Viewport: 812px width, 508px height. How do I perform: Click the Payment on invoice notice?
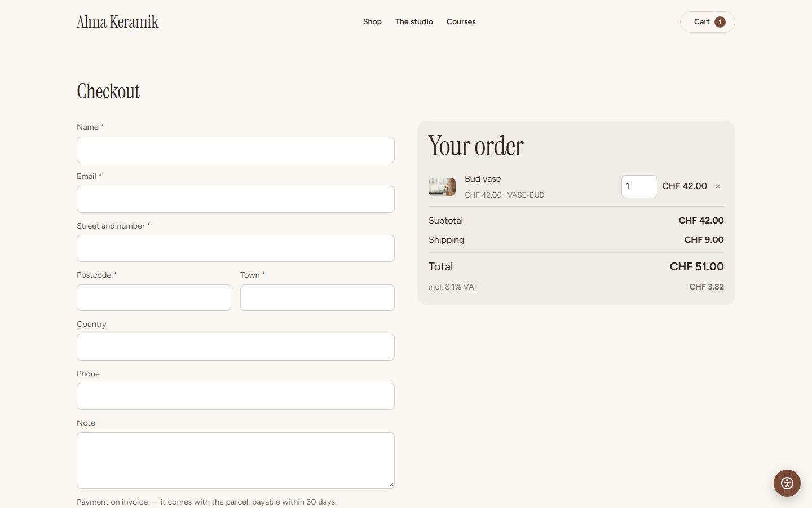(206, 502)
